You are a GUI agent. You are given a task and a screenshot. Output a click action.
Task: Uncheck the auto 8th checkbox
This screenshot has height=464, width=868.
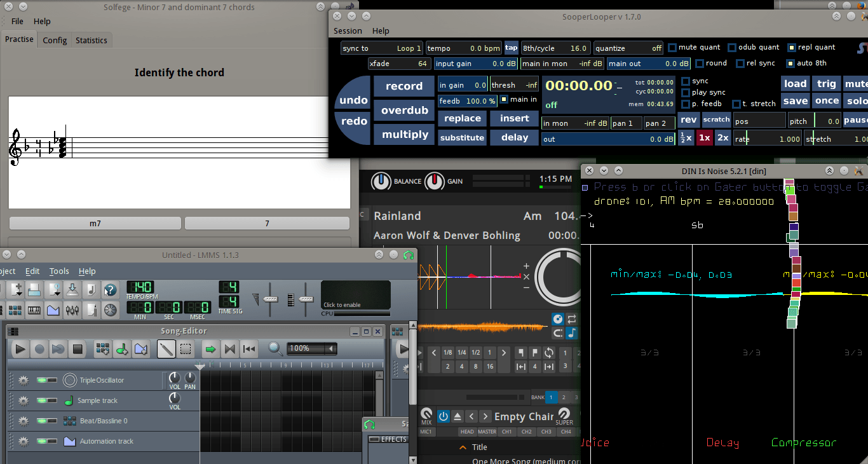[x=791, y=64]
